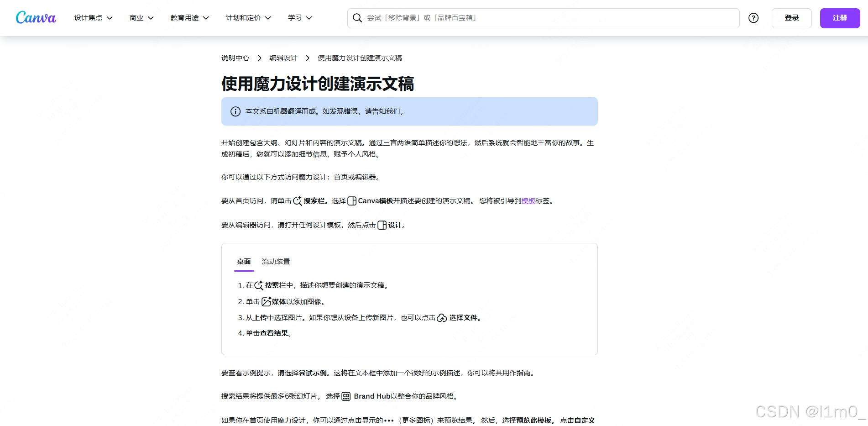Click bold text 查看结果 in step 4
This screenshot has height=426, width=868.
[x=274, y=333]
